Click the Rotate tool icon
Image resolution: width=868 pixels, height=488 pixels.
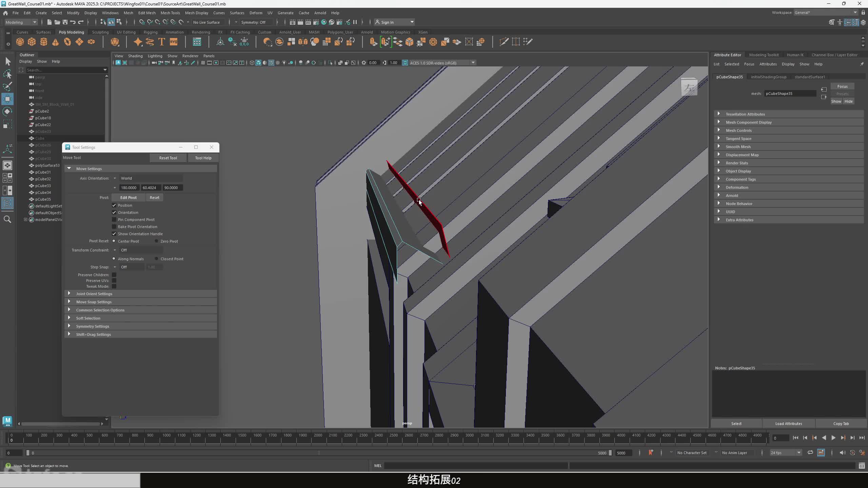[7, 111]
